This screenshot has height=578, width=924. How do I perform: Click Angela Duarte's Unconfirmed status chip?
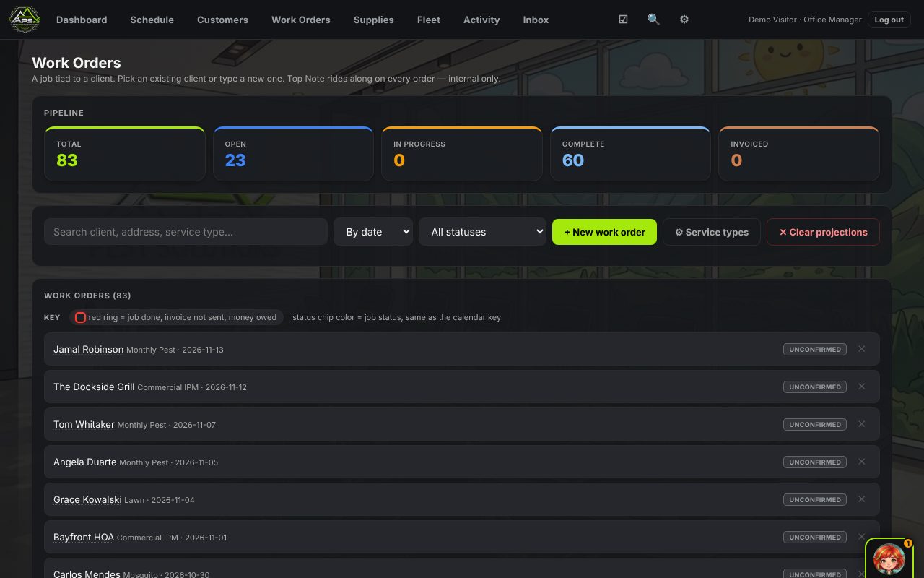[815, 462]
